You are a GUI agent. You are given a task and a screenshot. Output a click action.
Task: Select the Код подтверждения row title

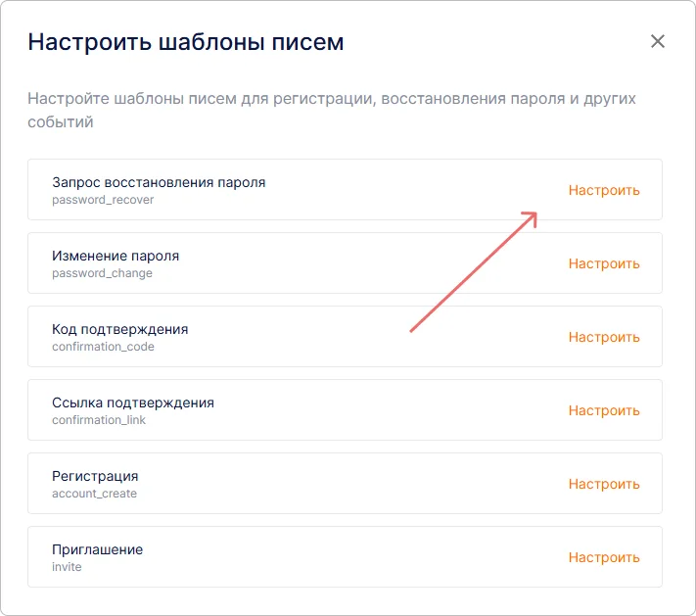pyautogui.click(x=119, y=329)
